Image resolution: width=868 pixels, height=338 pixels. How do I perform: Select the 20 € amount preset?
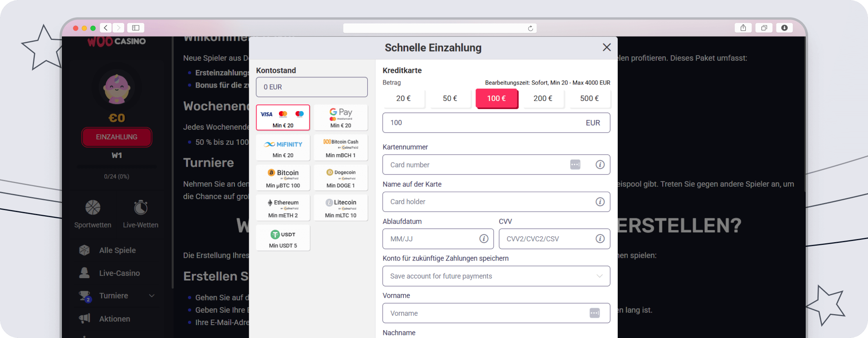[403, 99]
